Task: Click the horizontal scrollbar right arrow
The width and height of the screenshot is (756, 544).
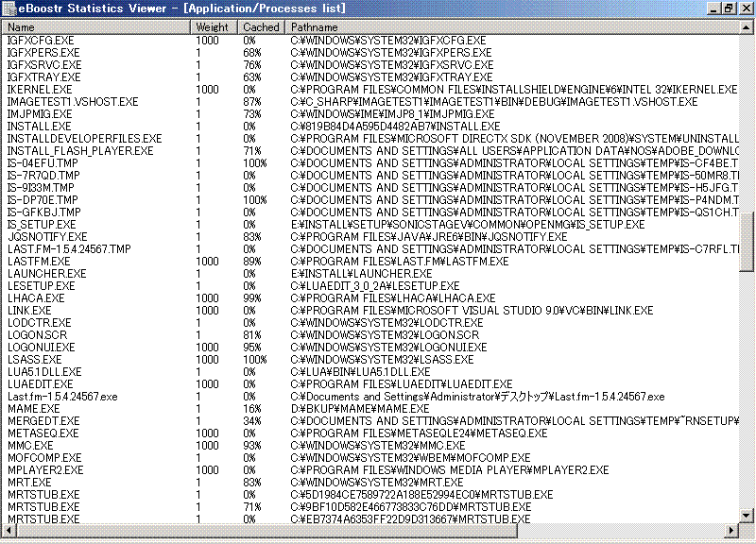Action: coord(731,531)
